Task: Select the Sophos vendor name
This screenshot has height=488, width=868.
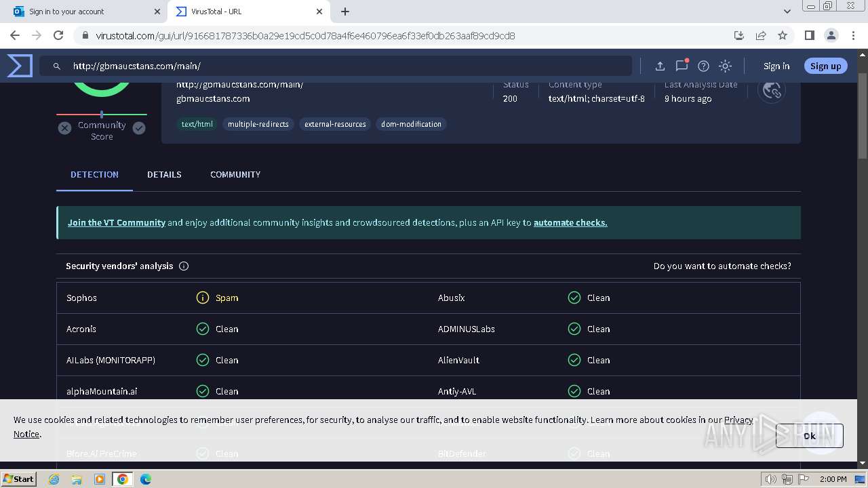Action: pyautogui.click(x=81, y=298)
